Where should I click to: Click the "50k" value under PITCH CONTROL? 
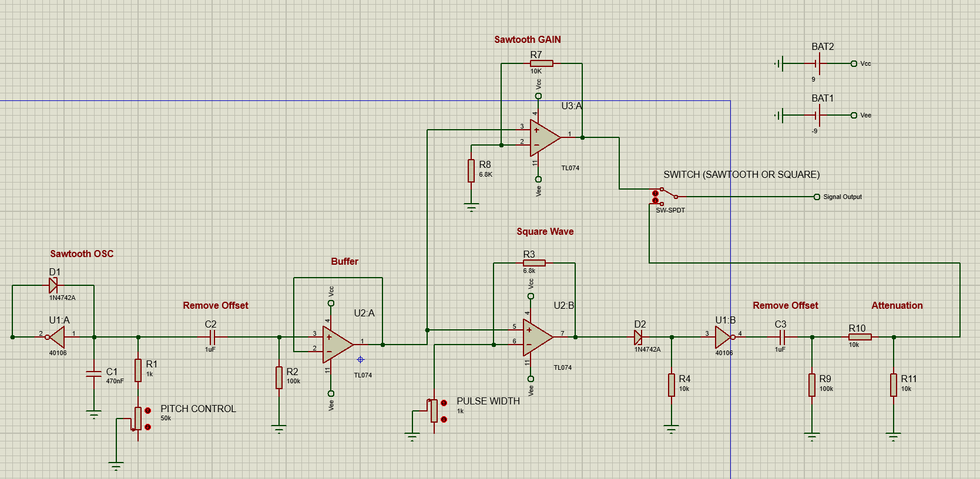(166, 418)
